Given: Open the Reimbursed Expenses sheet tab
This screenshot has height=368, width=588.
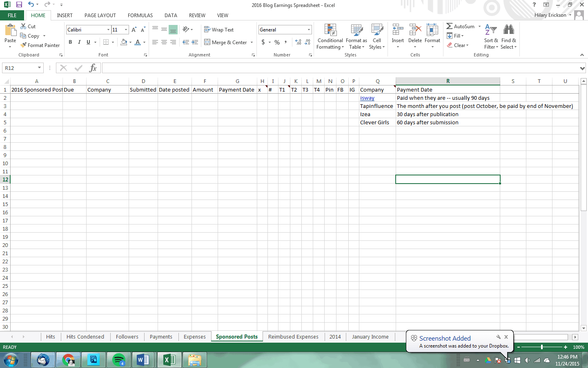Looking at the screenshot, I should (x=293, y=337).
